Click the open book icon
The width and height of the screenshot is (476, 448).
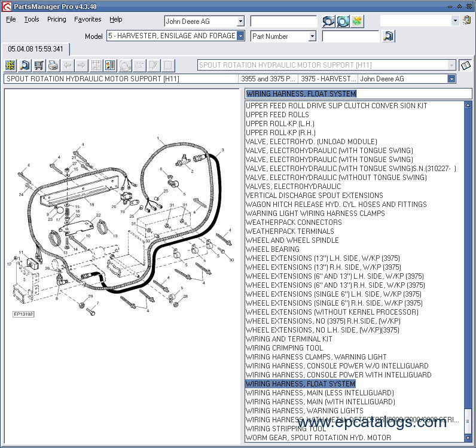465,65
